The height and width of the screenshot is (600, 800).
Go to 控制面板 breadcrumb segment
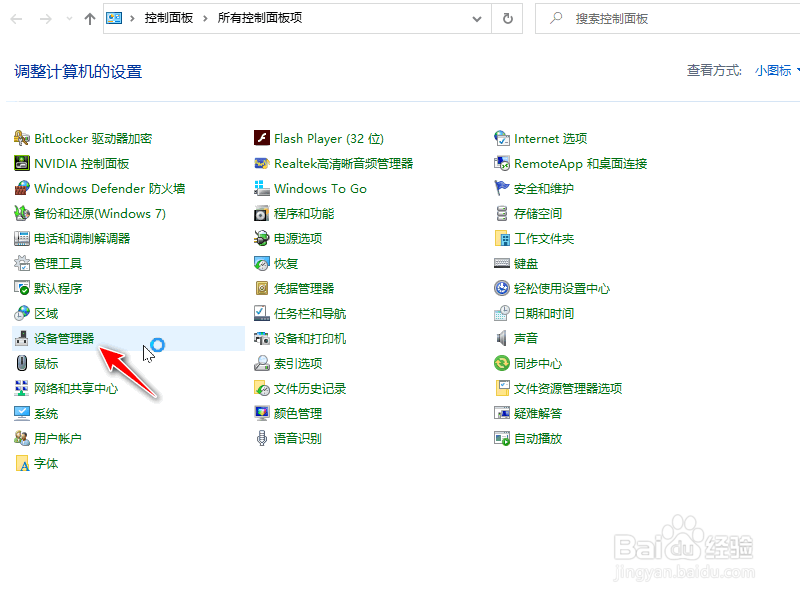click(169, 18)
